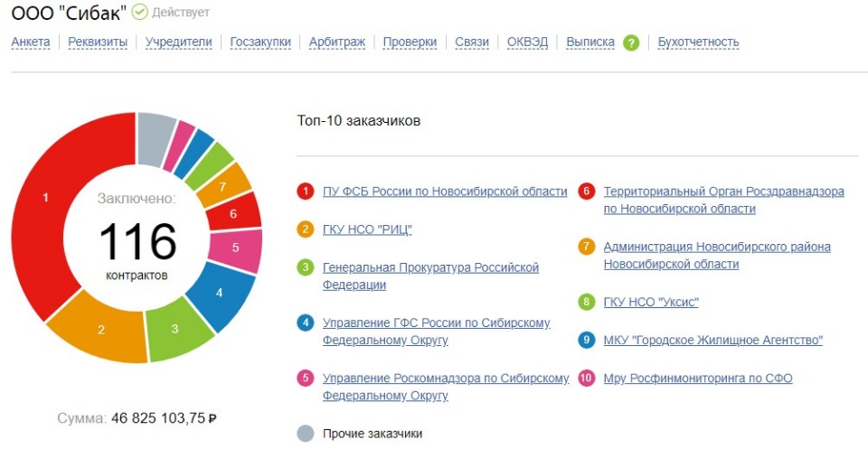Select blue donut segment labeled 4

coord(219,293)
